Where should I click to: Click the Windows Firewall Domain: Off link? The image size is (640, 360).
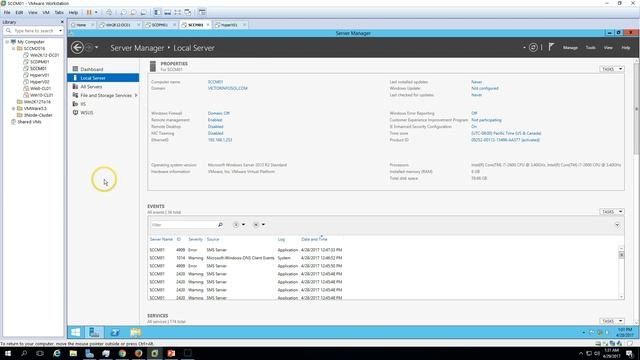point(218,113)
